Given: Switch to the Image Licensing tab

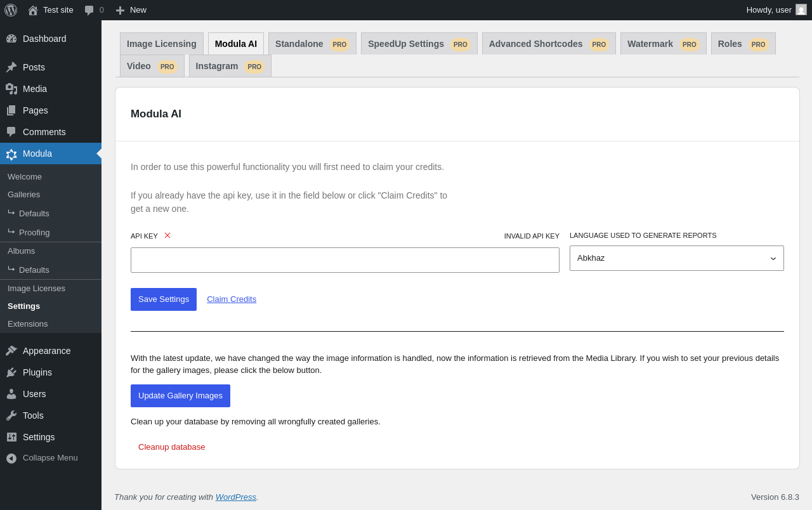Looking at the screenshot, I should point(162,44).
